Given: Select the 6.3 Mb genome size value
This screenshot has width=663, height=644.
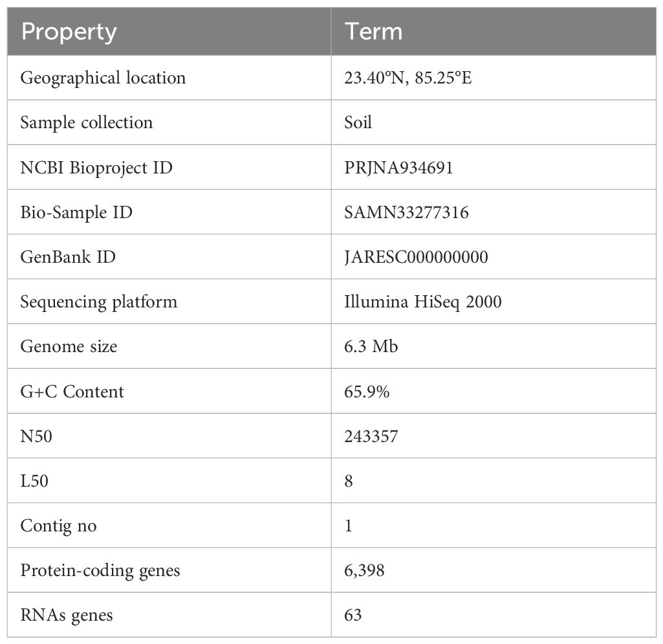Looking at the screenshot, I should pyautogui.click(x=371, y=346).
